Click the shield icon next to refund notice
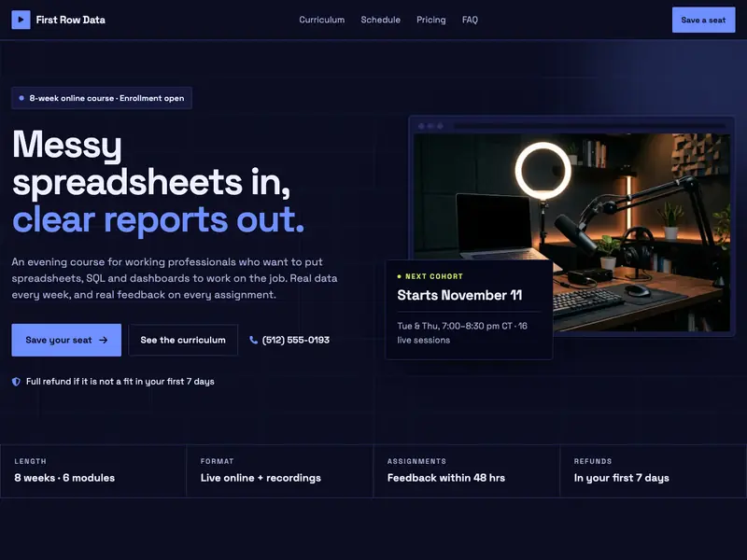The image size is (747, 560). click(16, 382)
